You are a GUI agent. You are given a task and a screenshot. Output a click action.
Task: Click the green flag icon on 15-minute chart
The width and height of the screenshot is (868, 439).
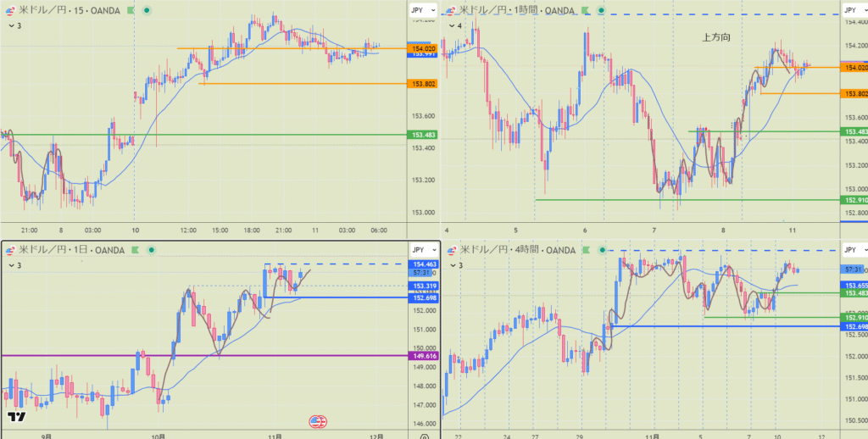click(x=130, y=10)
